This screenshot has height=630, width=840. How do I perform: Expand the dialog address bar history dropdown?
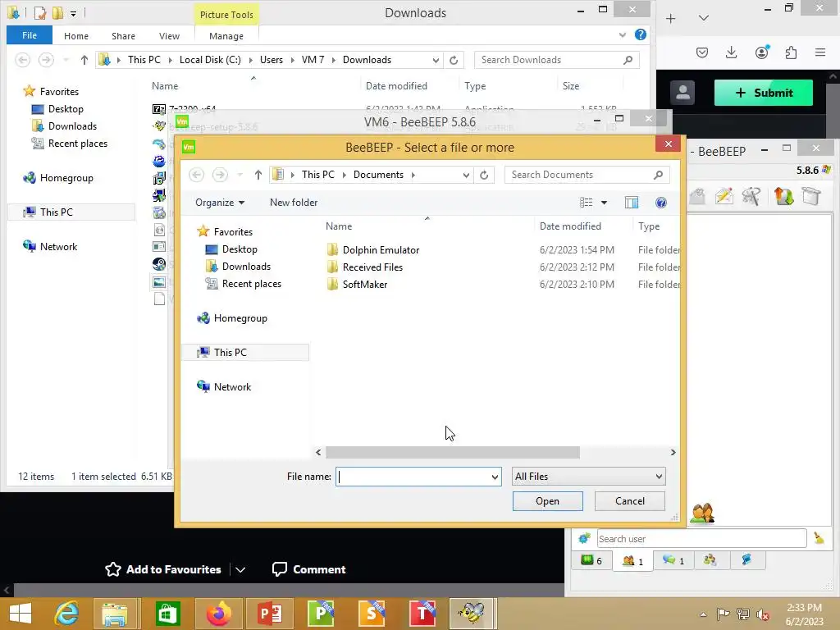pyautogui.click(x=466, y=175)
